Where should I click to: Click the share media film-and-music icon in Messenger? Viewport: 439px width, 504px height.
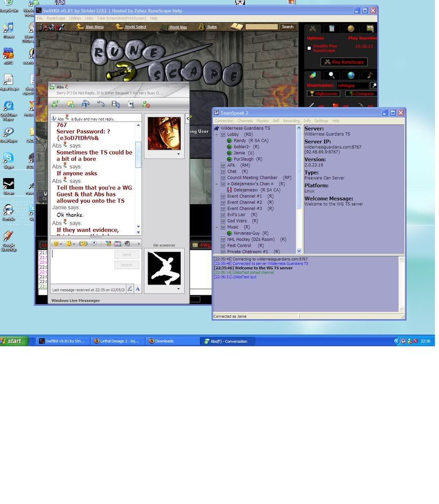(116, 104)
